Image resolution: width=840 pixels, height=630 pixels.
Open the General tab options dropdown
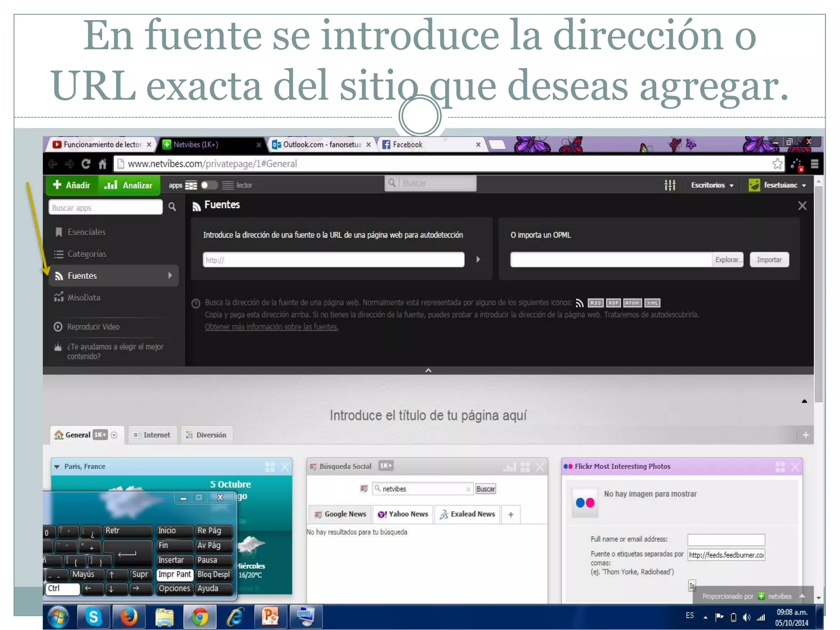[114, 435]
